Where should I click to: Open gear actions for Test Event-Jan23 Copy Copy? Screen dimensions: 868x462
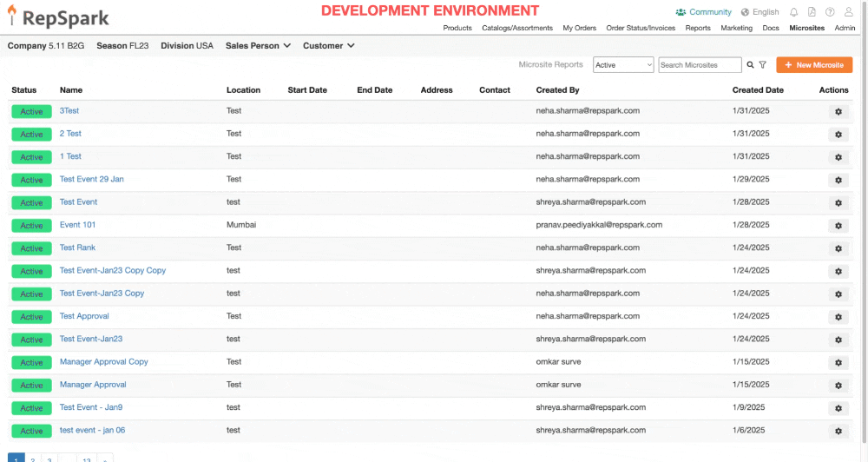pyautogui.click(x=838, y=271)
